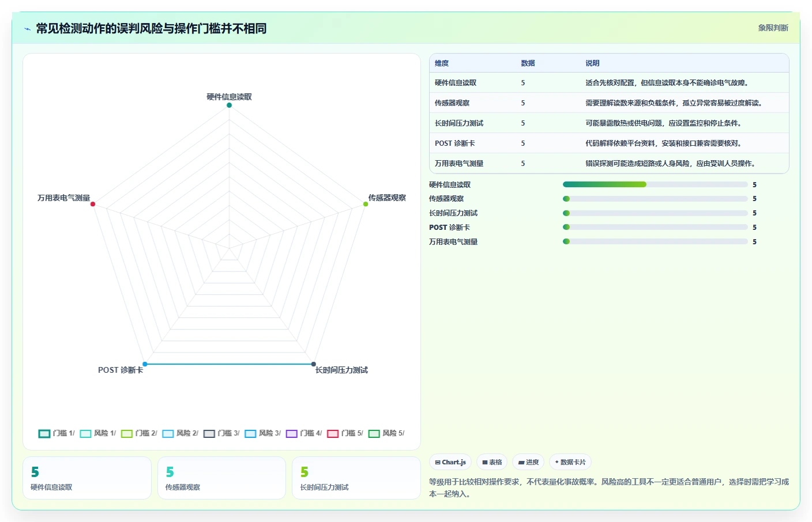Image resolution: width=812 pixels, height=522 pixels.
Task: Click the lightning icon beside the title
Action: 27,29
